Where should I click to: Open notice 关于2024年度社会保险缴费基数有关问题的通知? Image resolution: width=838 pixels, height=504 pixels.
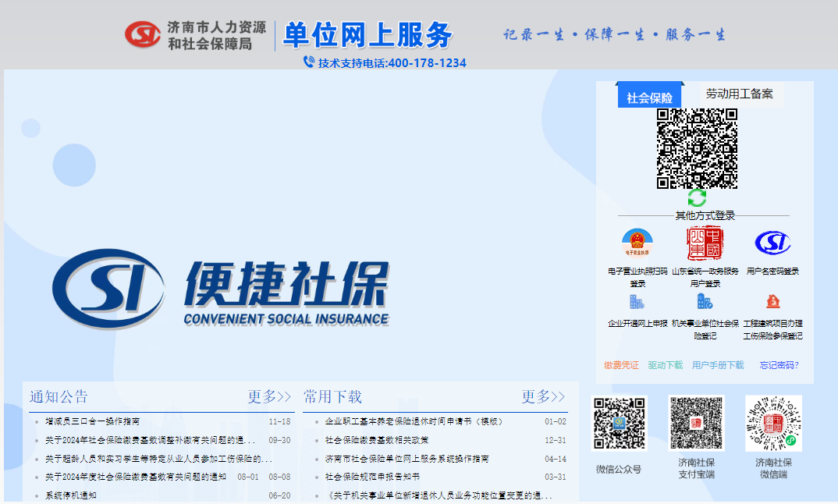(x=136, y=477)
